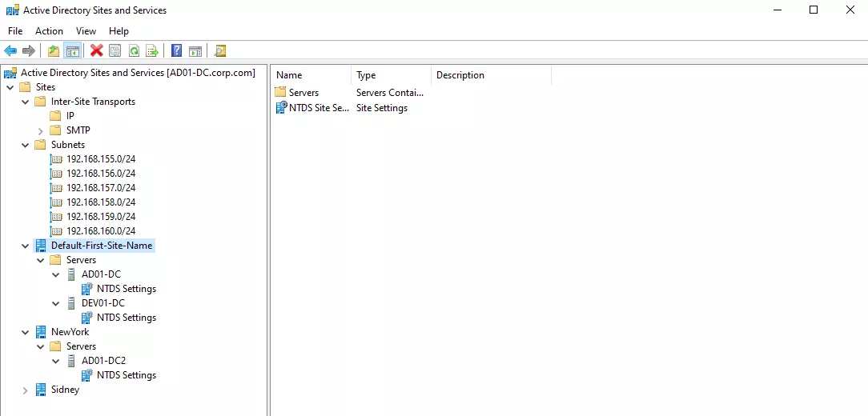The width and height of the screenshot is (868, 416).
Task: Click Servers folder icon in right pane
Action: click(x=281, y=92)
